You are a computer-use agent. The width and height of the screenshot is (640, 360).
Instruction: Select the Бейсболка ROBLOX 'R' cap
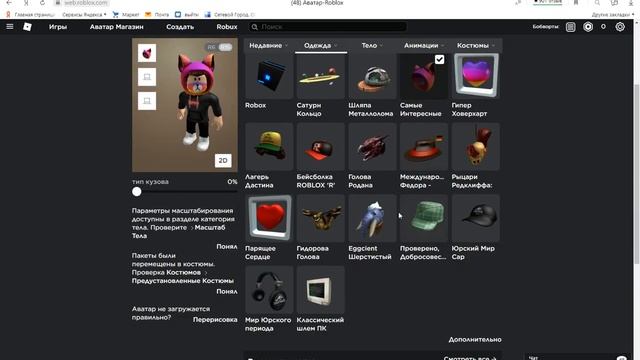coord(320,147)
